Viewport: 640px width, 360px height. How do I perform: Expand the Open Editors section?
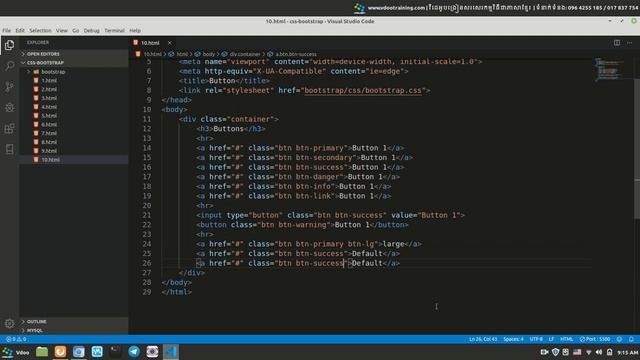coord(73,54)
